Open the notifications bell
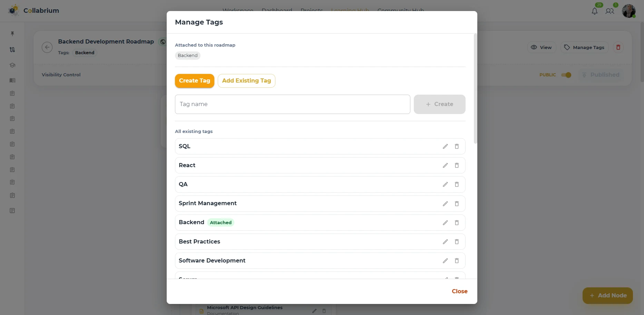This screenshot has width=644, height=315. tap(595, 11)
